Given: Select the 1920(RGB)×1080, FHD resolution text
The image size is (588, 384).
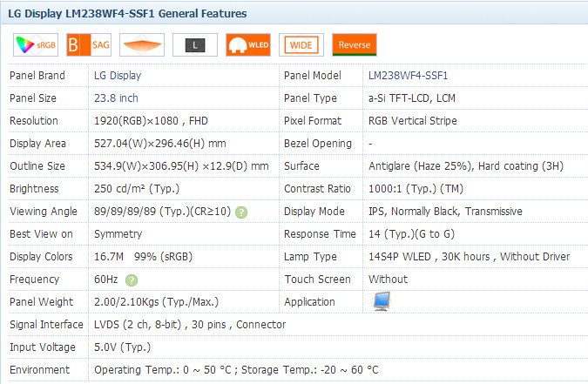Looking at the screenshot, I should [151, 121].
